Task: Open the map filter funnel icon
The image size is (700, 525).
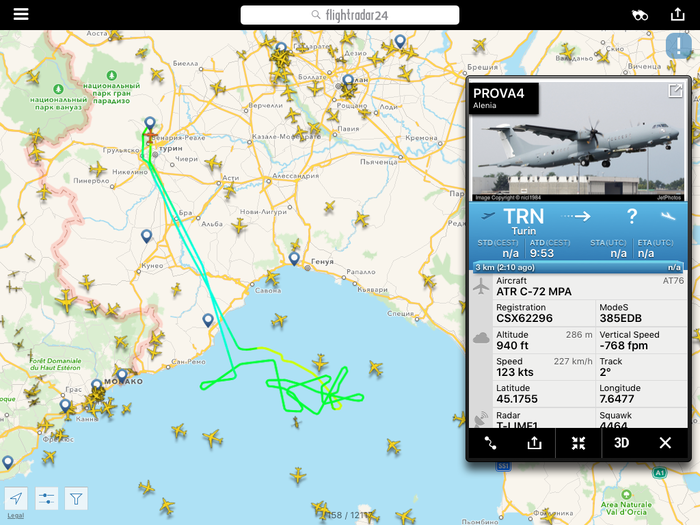Action: click(x=76, y=498)
